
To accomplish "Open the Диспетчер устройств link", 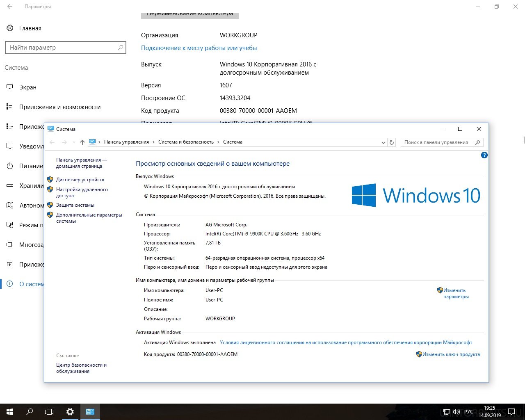I will 80,180.
